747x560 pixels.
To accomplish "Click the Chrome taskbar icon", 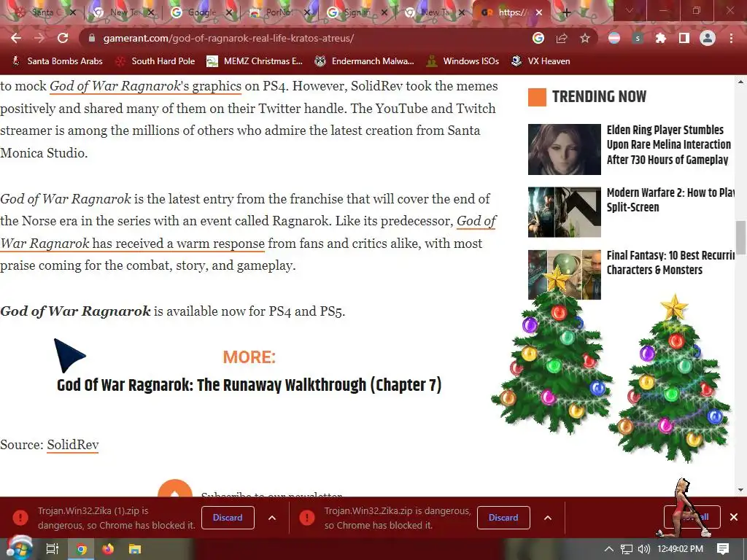I will 82,549.
